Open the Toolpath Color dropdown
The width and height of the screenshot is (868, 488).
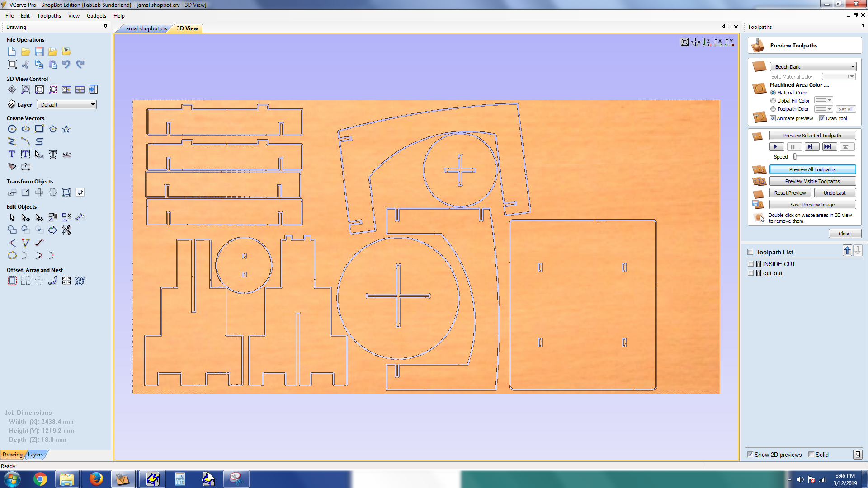point(823,109)
